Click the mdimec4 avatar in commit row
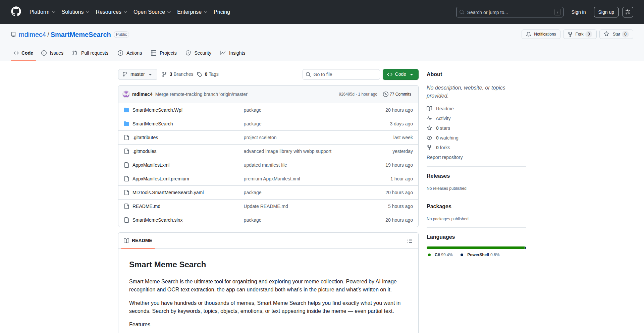The image size is (644, 333). click(x=126, y=94)
